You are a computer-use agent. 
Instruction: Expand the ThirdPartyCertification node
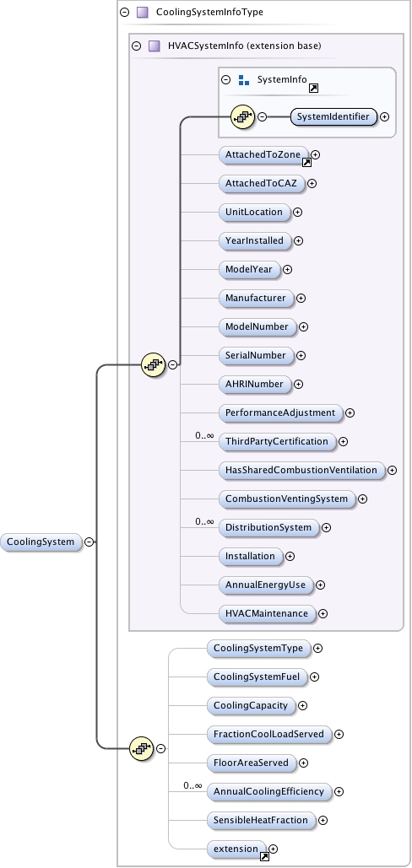pyautogui.click(x=343, y=442)
